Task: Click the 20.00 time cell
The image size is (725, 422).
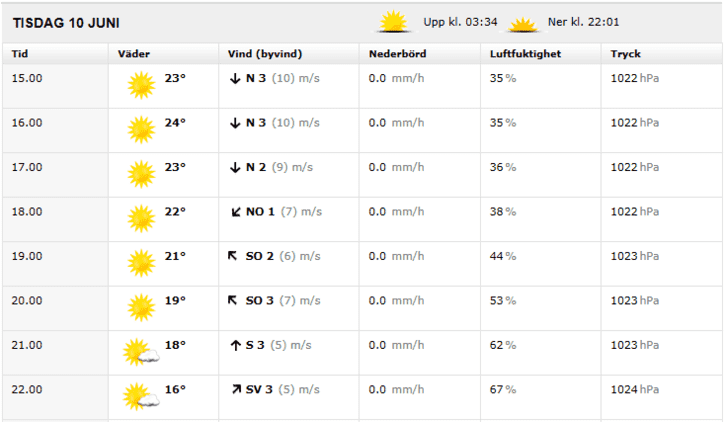Action: click(x=27, y=300)
